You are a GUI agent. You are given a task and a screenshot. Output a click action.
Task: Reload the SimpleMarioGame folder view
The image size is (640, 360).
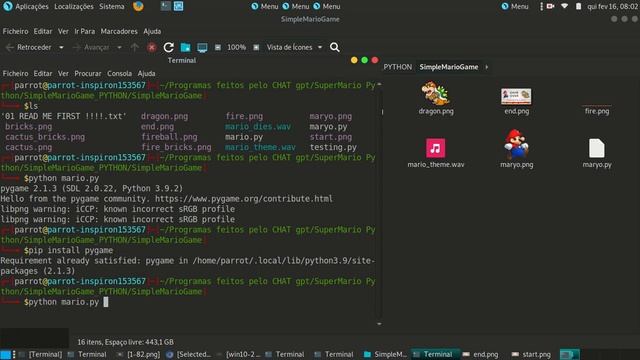[x=169, y=47]
